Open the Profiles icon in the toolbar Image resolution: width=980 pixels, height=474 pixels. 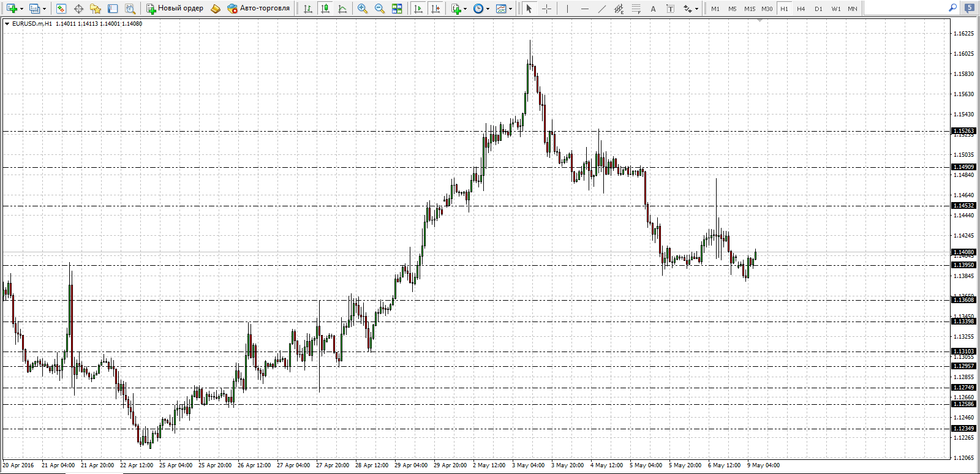pyautogui.click(x=34, y=9)
